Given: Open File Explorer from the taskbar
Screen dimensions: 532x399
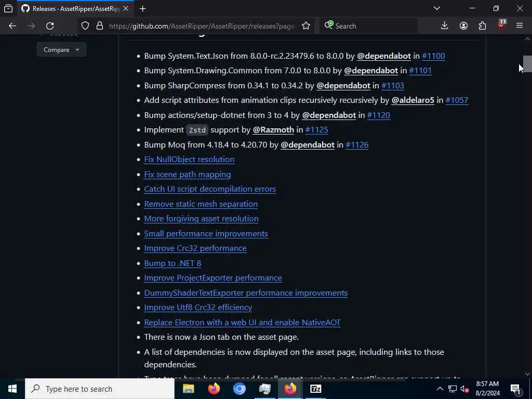Looking at the screenshot, I should 188,389.
